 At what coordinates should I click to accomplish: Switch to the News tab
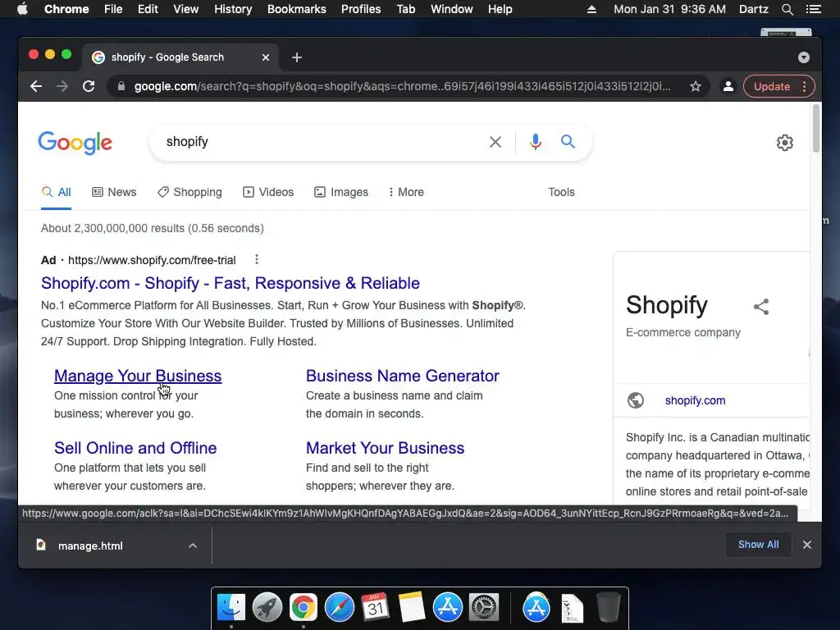tap(114, 192)
